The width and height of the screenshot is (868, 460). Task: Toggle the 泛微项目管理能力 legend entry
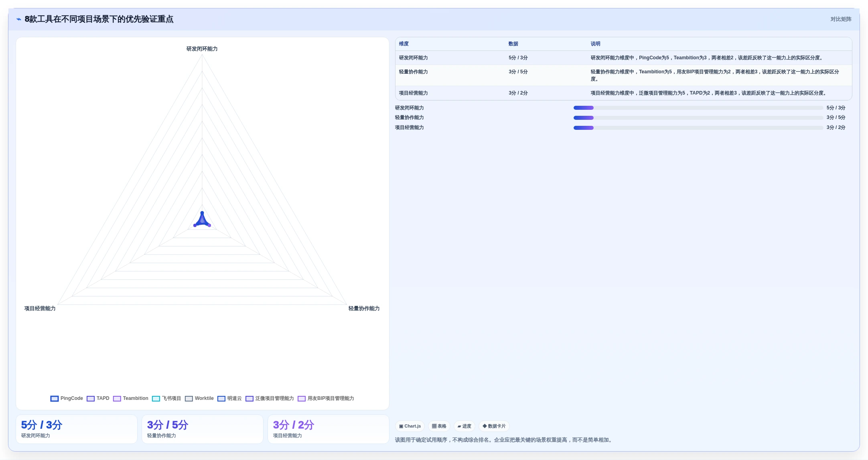[270, 398]
